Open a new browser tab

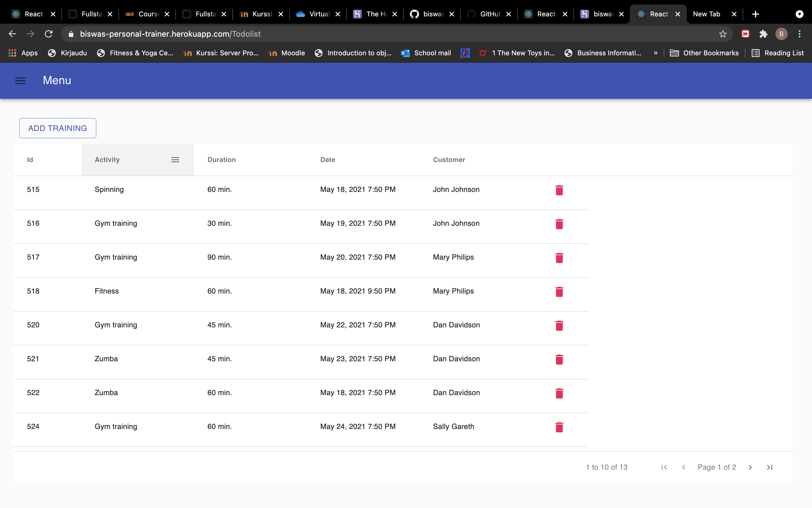click(x=756, y=14)
